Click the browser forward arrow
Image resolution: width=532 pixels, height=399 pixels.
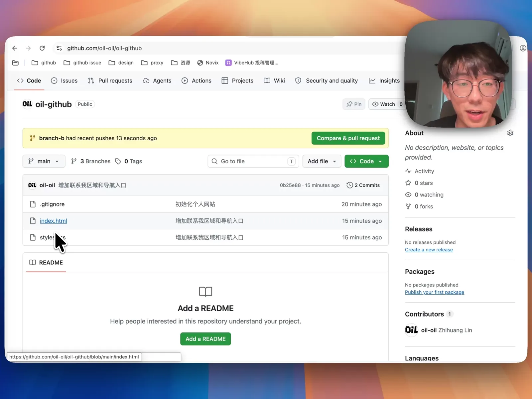coord(28,48)
